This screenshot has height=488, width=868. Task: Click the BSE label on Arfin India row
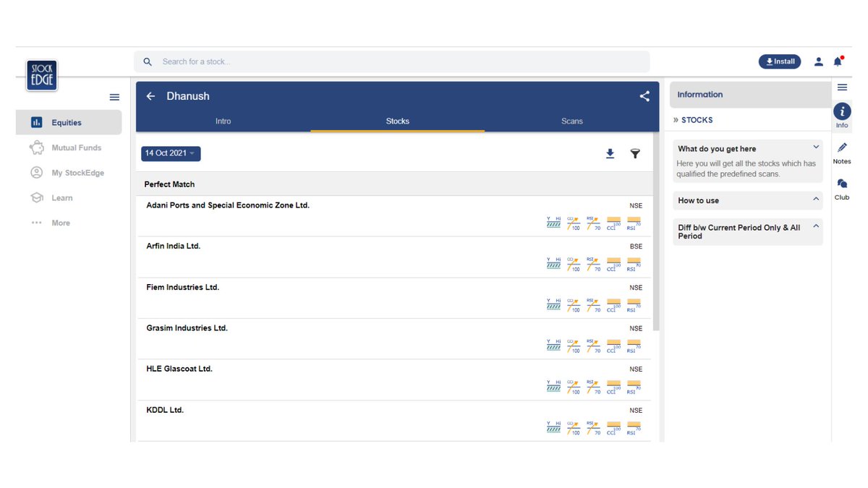click(636, 247)
